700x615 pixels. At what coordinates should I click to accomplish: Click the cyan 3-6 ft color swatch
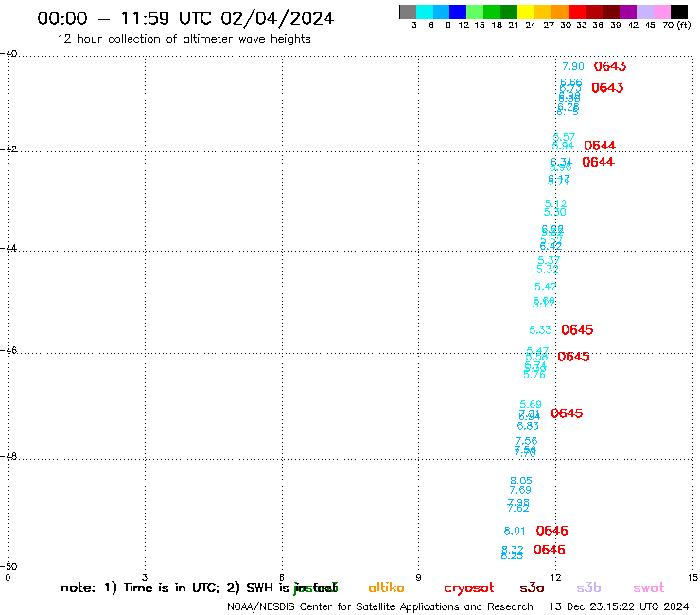(x=425, y=11)
